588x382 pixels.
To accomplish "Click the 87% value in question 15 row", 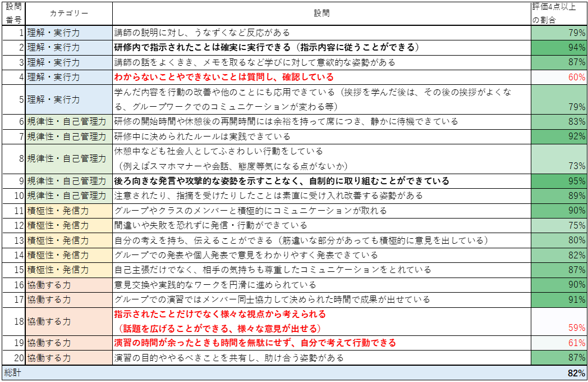I will coord(559,270).
